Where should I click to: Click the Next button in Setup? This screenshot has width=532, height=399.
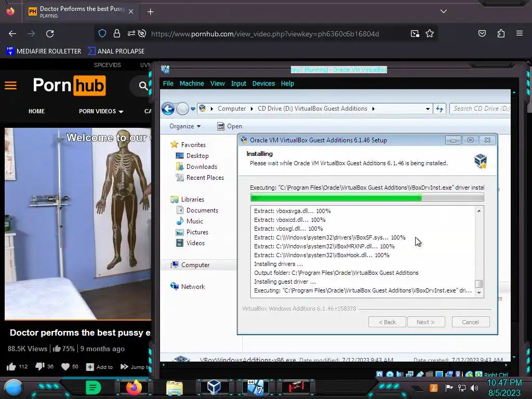pyautogui.click(x=426, y=322)
